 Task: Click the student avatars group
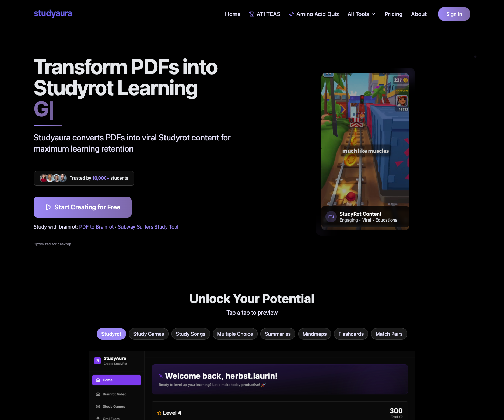pos(53,178)
